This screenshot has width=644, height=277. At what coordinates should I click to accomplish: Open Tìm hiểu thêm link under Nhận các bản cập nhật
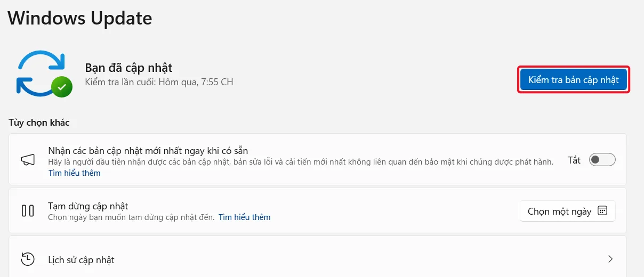tap(74, 173)
